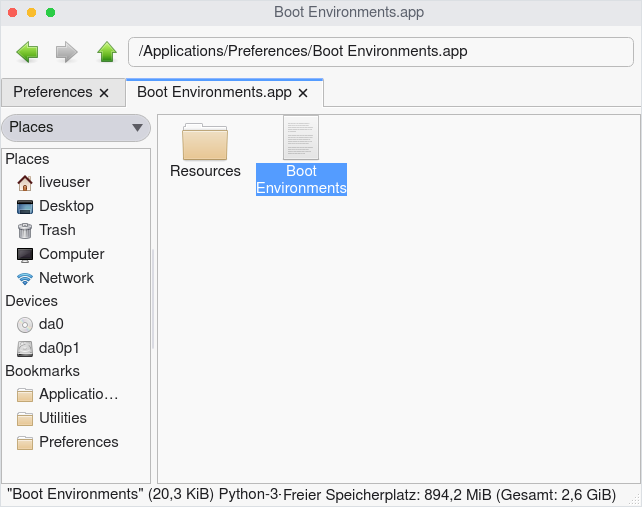642x507 pixels.
Task: Click the path address bar field
Action: pyautogui.click(x=380, y=52)
